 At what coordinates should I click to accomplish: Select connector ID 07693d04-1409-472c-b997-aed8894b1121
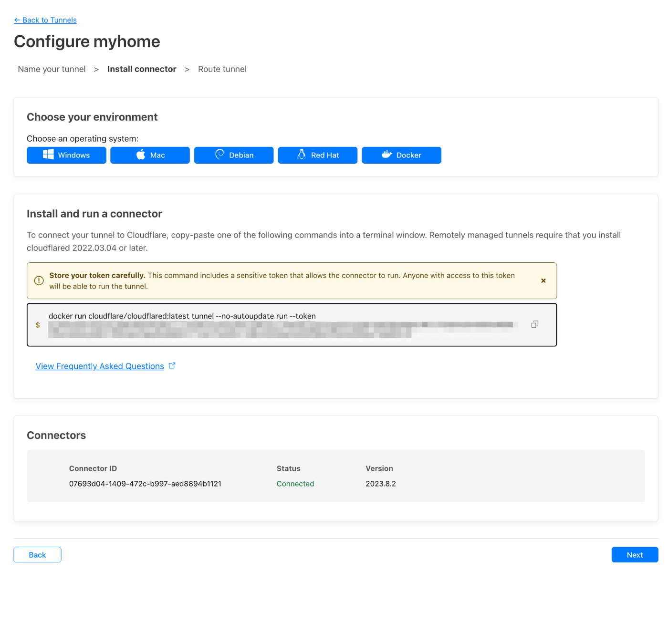(x=145, y=484)
